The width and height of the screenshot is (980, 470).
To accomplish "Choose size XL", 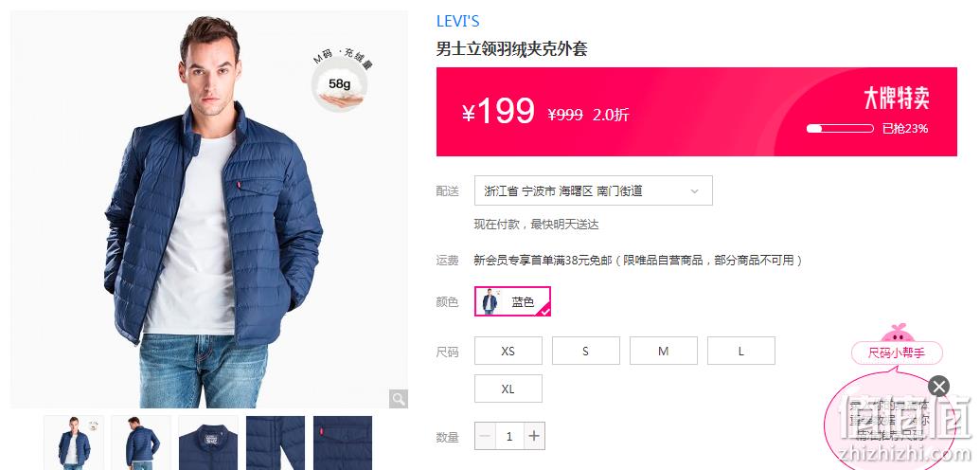I will click(x=508, y=389).
